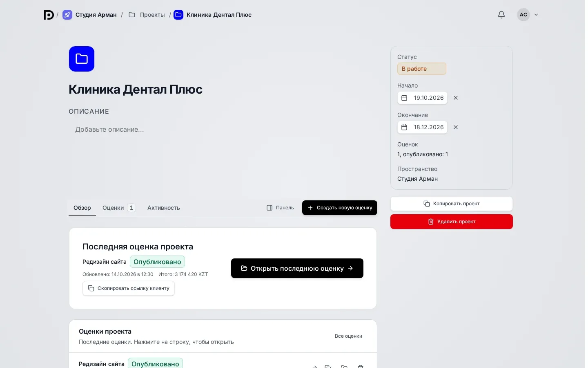Focus the Добавьте описание description field

pyautogui.click(x=223, y=130)
